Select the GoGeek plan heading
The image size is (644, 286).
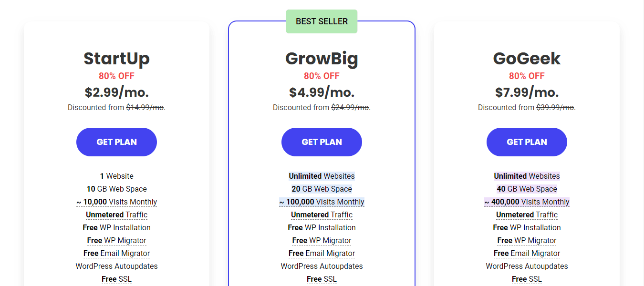(527, 59)
